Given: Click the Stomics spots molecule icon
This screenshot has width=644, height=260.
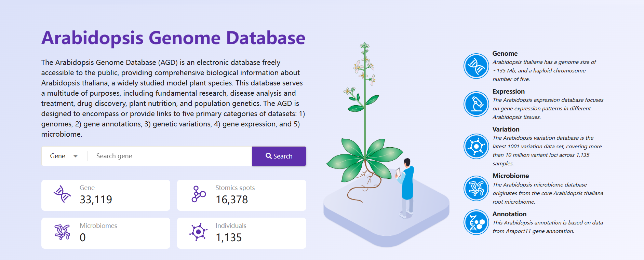Looking at the screenshot, I should 199,194.
